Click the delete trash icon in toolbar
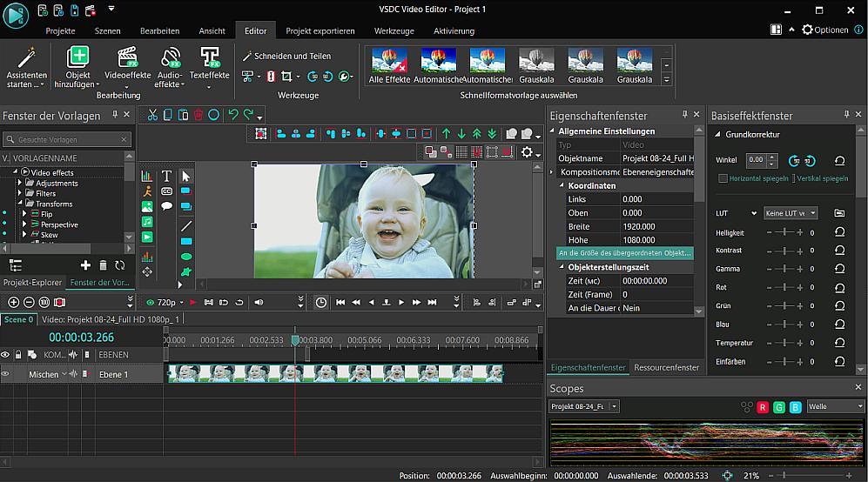The height and width of the screenshot is (482, 868). [x=198, y=115]
